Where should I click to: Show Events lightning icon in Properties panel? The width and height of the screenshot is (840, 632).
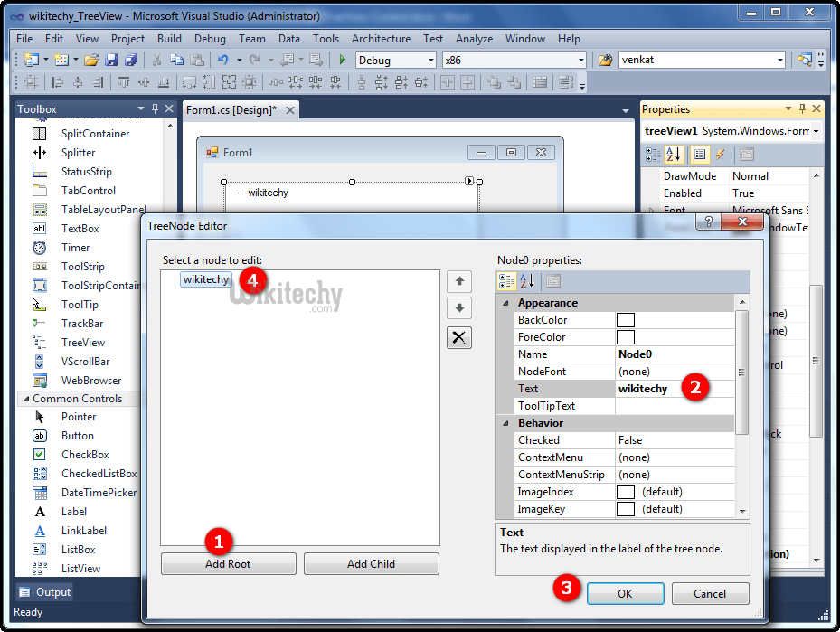pos(721,155)
